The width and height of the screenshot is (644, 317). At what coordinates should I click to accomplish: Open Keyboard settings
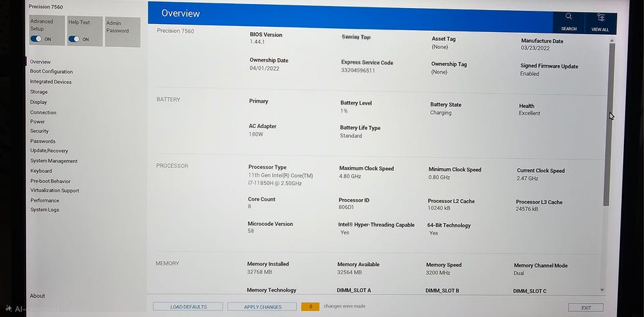coord(41,171)
